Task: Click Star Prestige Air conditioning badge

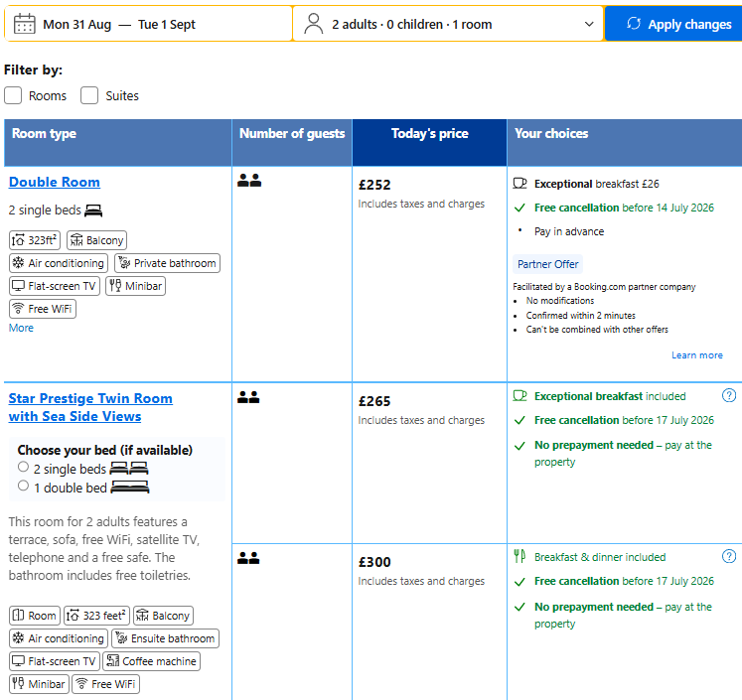Action: coord(59,638)
